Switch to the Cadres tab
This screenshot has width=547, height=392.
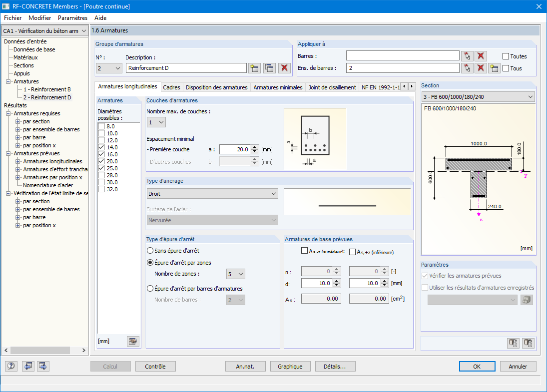[171, 87]
